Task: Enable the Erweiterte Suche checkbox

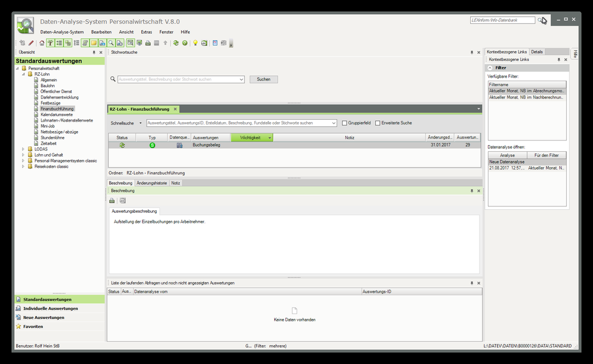Action: 378,123
